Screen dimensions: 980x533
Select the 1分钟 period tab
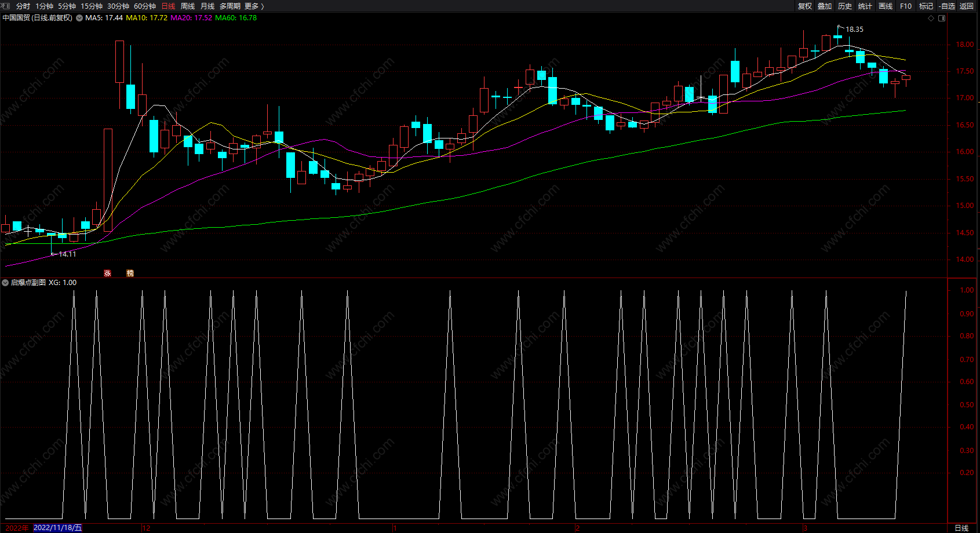coord(44,6)
